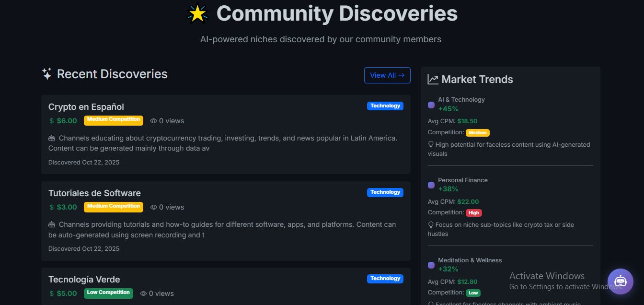This screenshot has height=305, width=644.
Task: Click the Low competition badge under Meditation & Wellness
Action: [x=473, y=293]
